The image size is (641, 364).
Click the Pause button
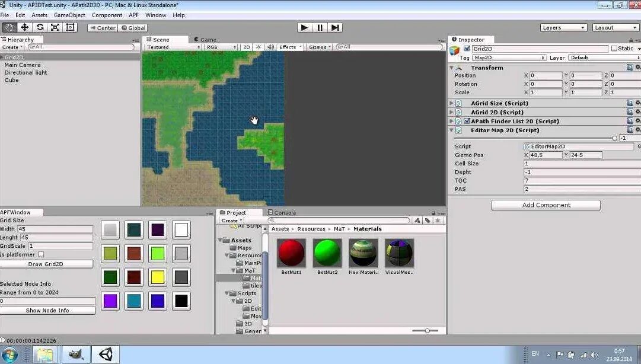[320, 27]
